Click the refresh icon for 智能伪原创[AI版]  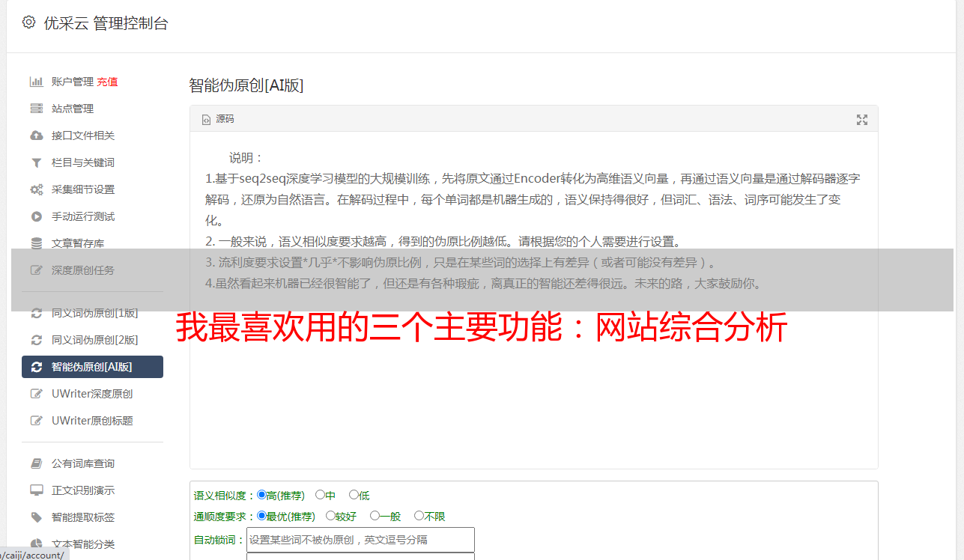click(x=36, y=367)
